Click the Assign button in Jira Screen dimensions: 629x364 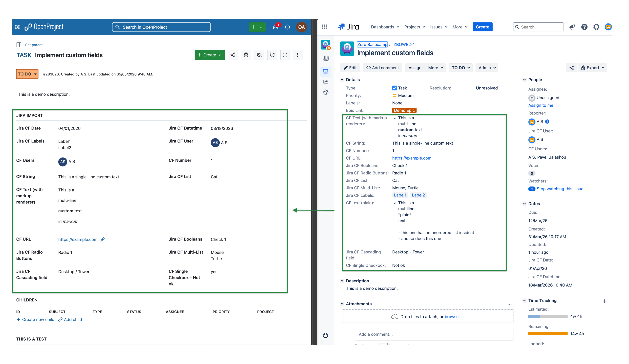pyautogui.click(x=415, y=68)
